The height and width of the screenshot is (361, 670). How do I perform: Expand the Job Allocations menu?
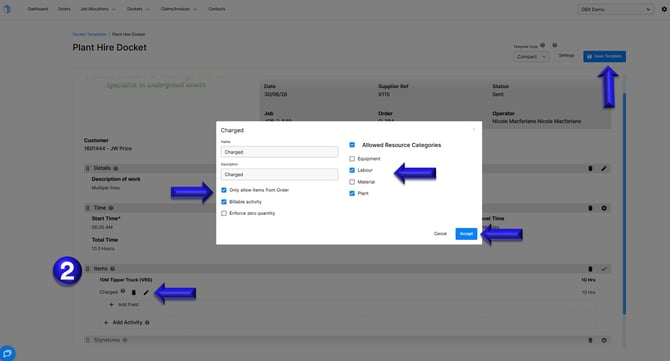click(98, 9)
